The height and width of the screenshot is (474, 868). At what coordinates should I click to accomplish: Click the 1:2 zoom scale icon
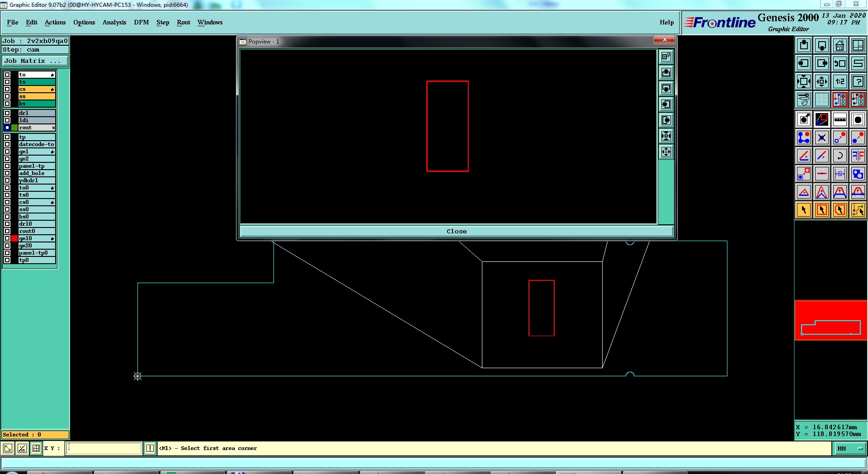click(840, 81)
